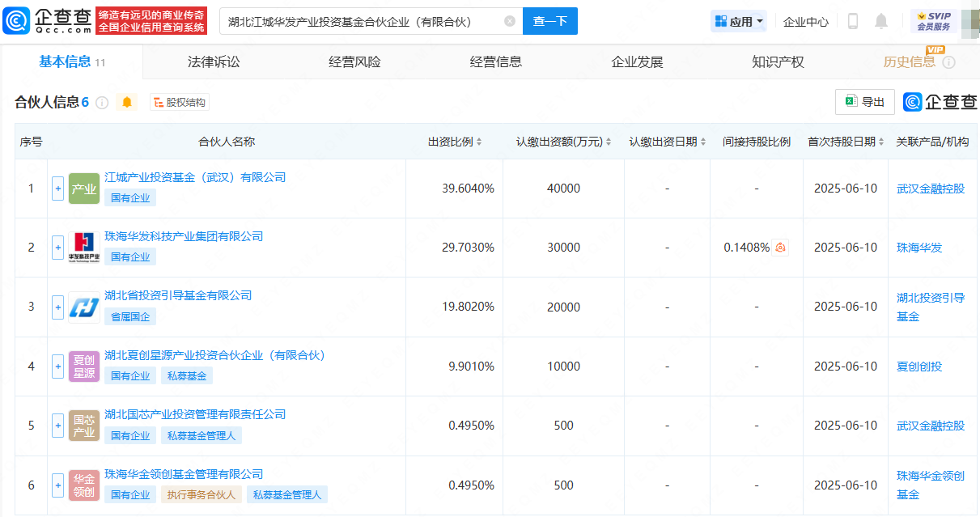Screen dimensions: 980x517
Task: Click the orange alert bell next to 合伙人信息
Action: tap(126, 103)
